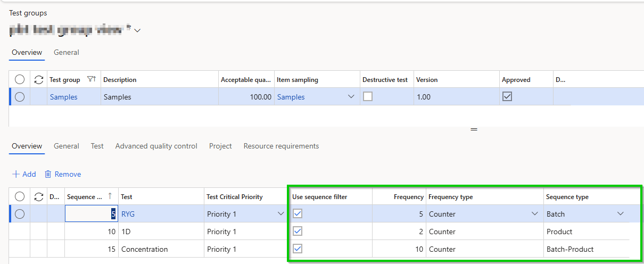Image resolution: width=644 pixels, height=264 pixels.
Task: Click the Frequency type column header
Action: [451, 197]
